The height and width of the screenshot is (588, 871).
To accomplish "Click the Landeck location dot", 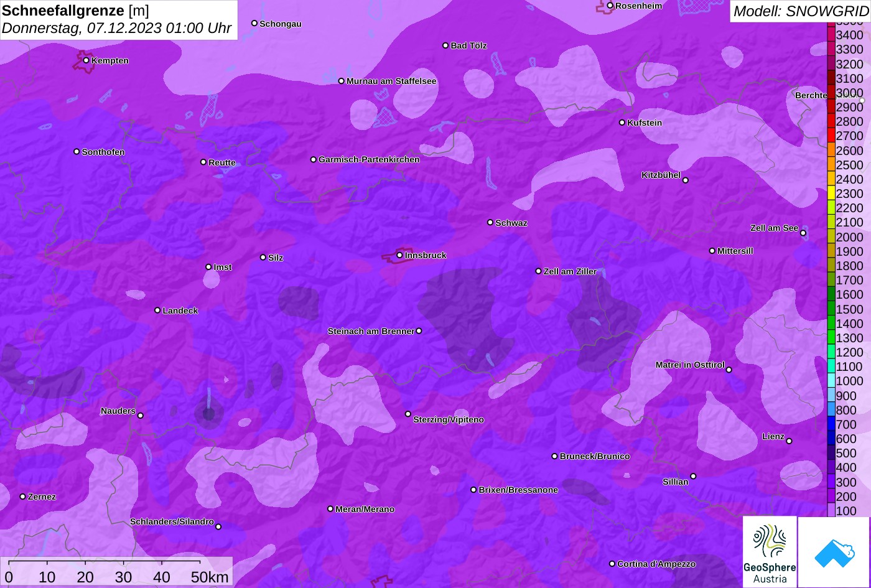I will click(157, 310).
